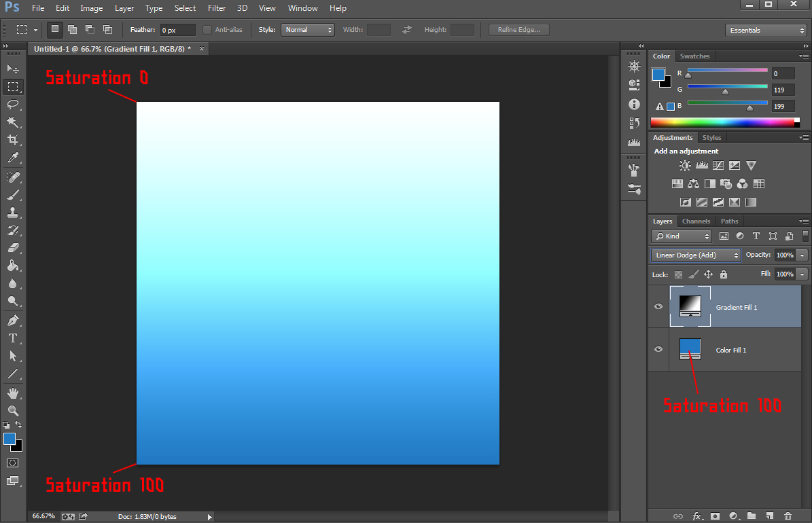812x523 pixels.
Task: Select the Crop tool
Action: pyautogui.click(x=13, y=140)
